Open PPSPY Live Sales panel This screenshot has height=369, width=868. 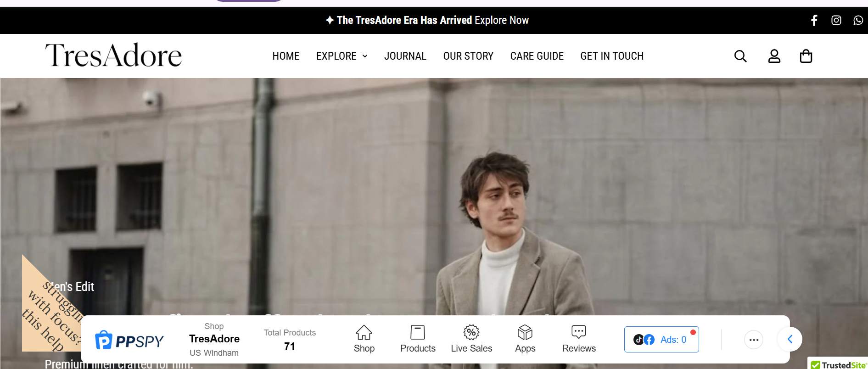point(471,339)
